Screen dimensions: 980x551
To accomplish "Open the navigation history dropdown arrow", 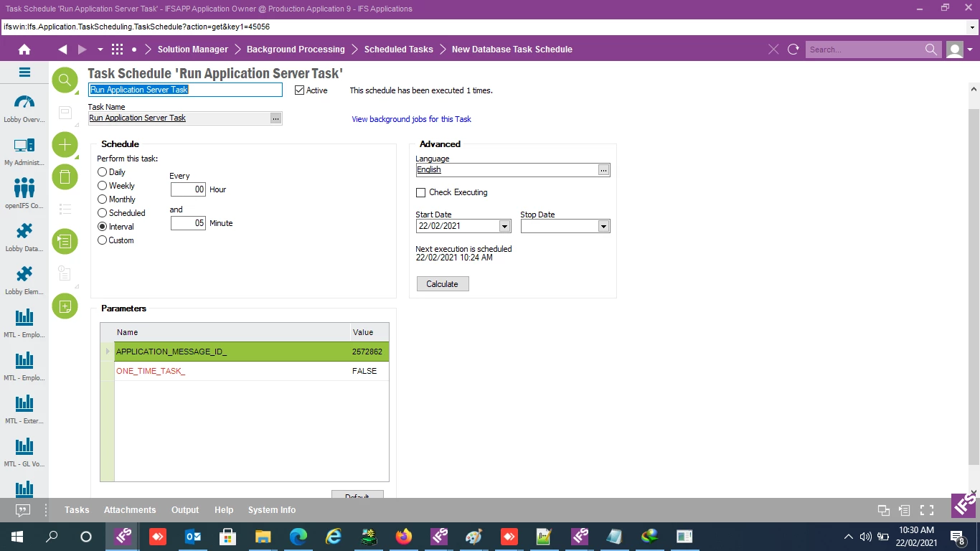I will coord(100,50).
